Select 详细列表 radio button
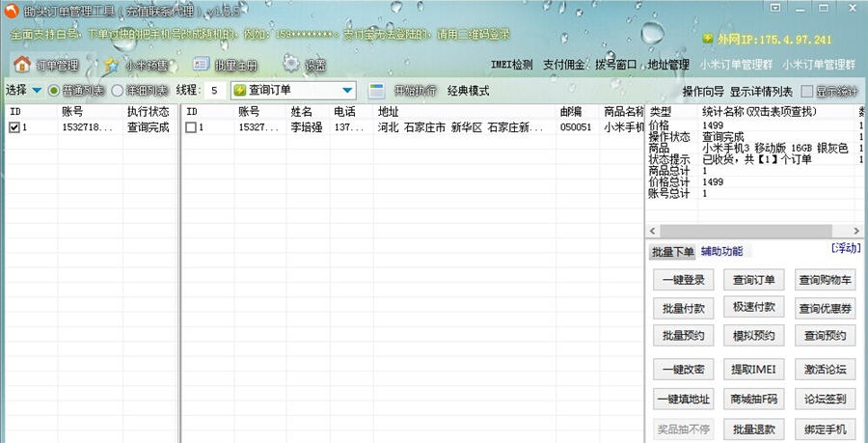Image resolution: width=868 pixels, height=443 pixels. [x=140, y=91]
